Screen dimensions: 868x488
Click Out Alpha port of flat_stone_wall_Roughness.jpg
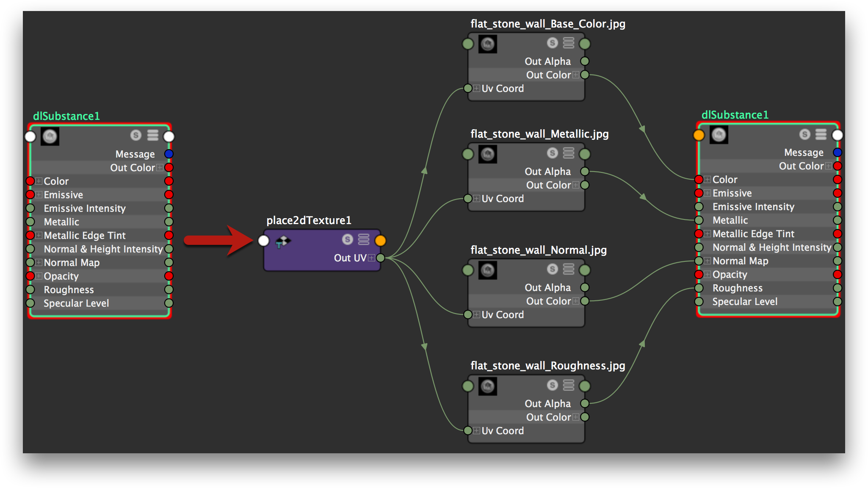coord(585,403)
